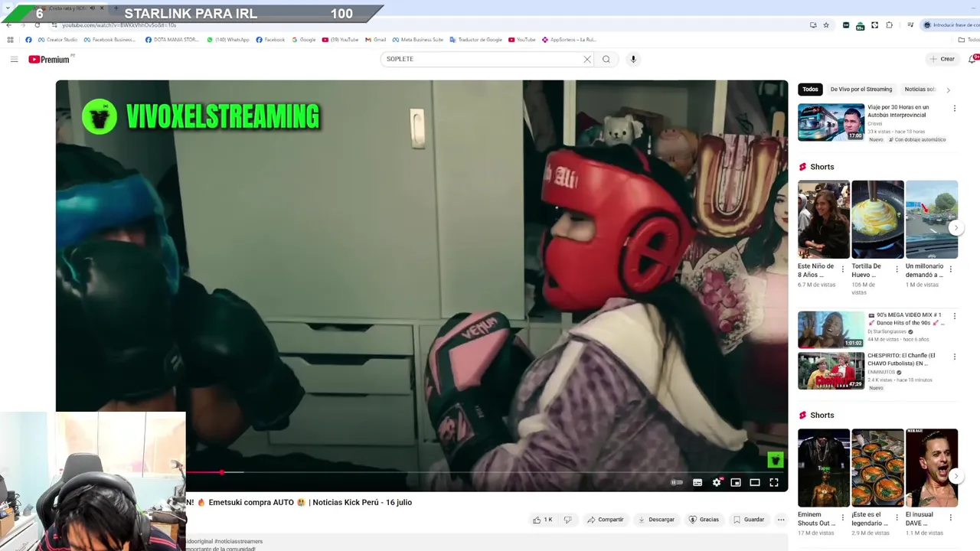Open the Un millonario demandó short

931,220
